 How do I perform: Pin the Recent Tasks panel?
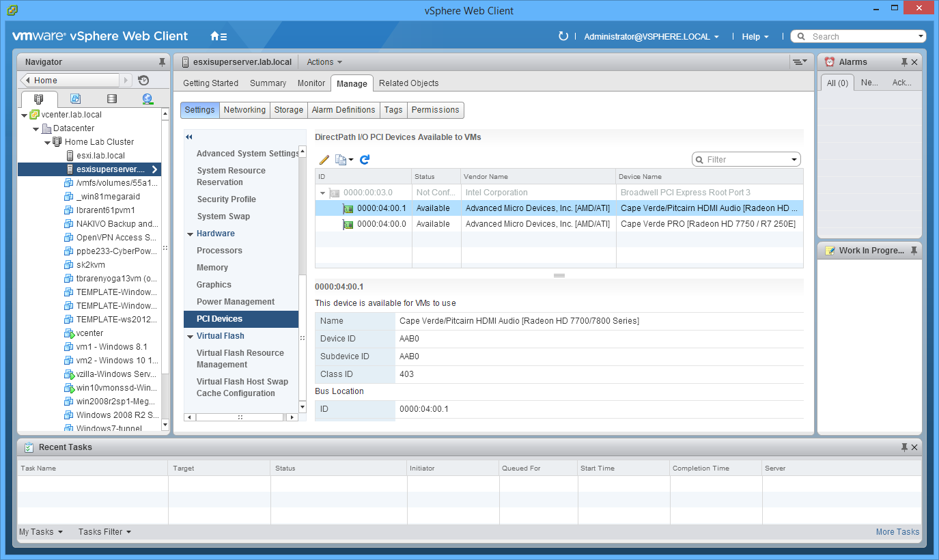[904, 447]
